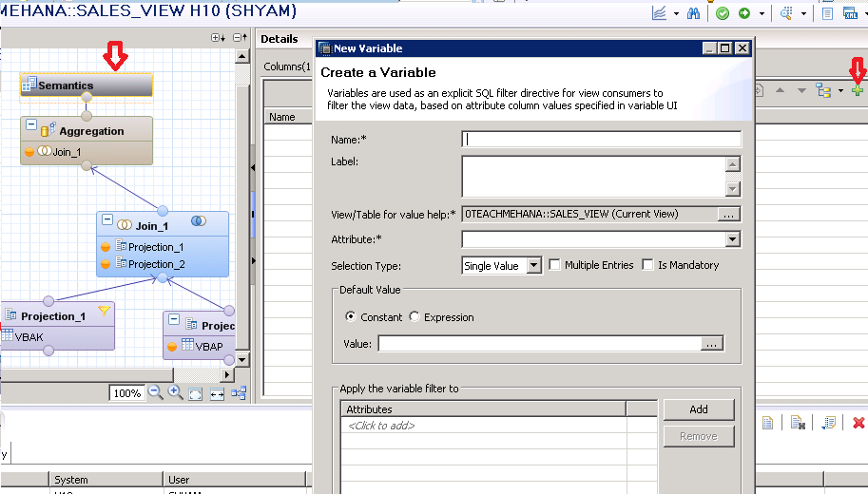Browse View/Table for value help button
Image resolution: width=868 pixels, height=494 pixels.
728,214
